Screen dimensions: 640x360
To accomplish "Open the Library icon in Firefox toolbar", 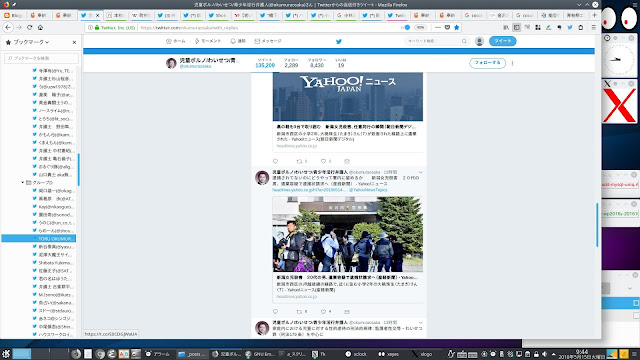I will click(506, 27).
